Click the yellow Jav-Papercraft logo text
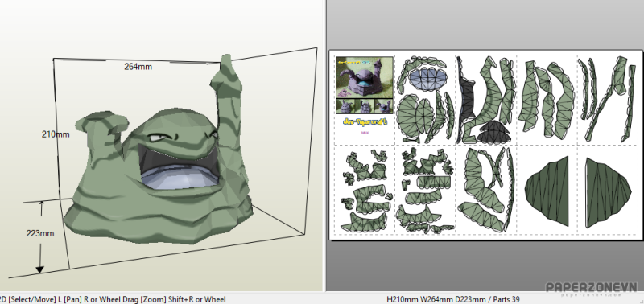 pos(364,122)
